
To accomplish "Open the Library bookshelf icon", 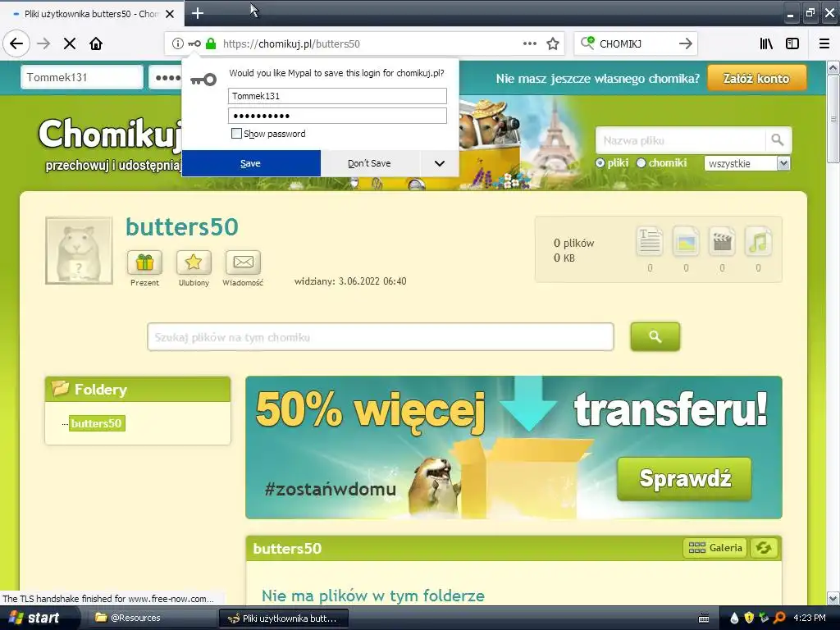I will click(766, 43).
